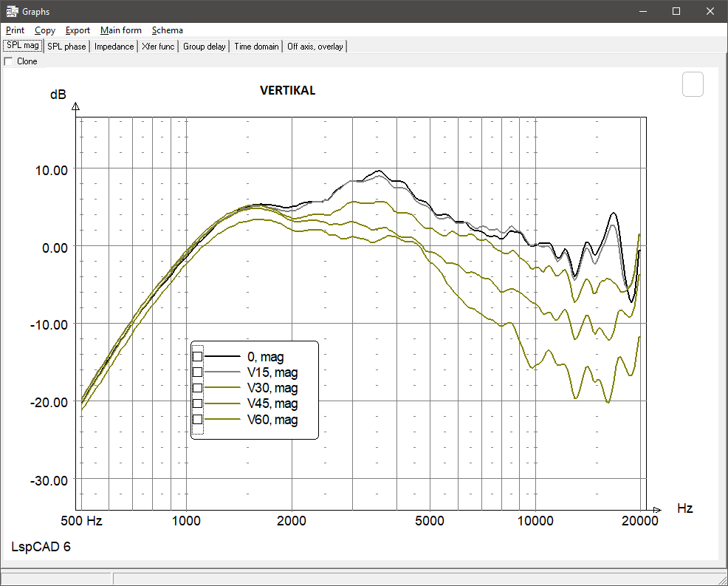This screenshot has height=586, width=728.
Task: Expand the Export menu
Action: click(78, 30)
